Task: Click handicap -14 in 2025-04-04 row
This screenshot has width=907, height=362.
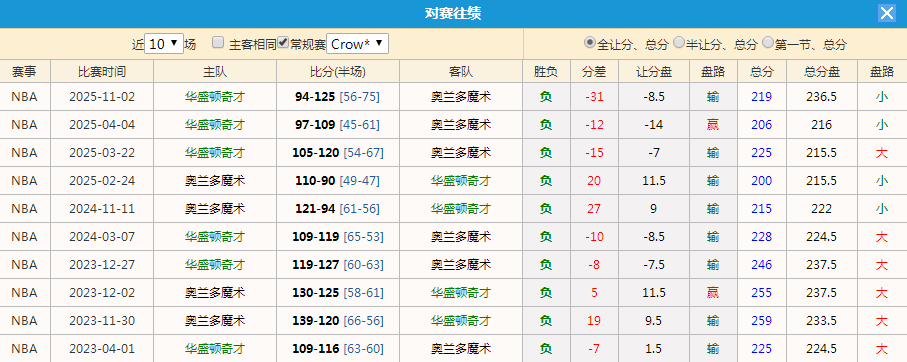Action: point(654,125)
